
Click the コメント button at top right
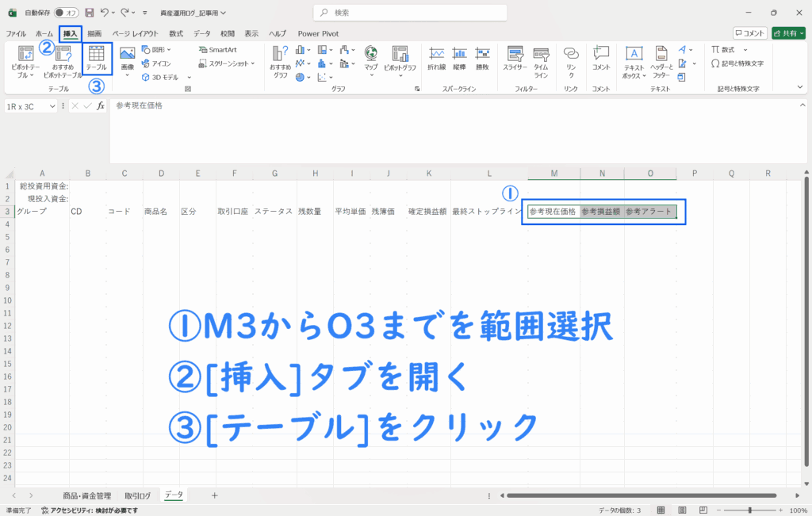click(749, 33)
